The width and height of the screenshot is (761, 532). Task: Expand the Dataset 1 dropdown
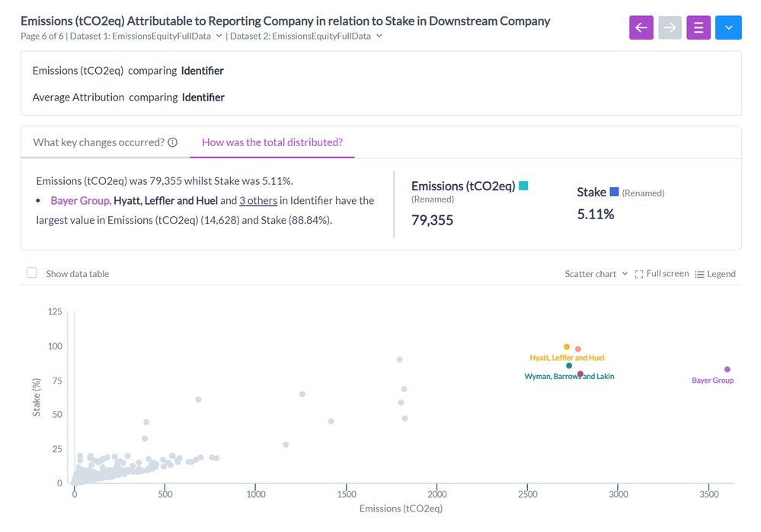click(219, 36)
